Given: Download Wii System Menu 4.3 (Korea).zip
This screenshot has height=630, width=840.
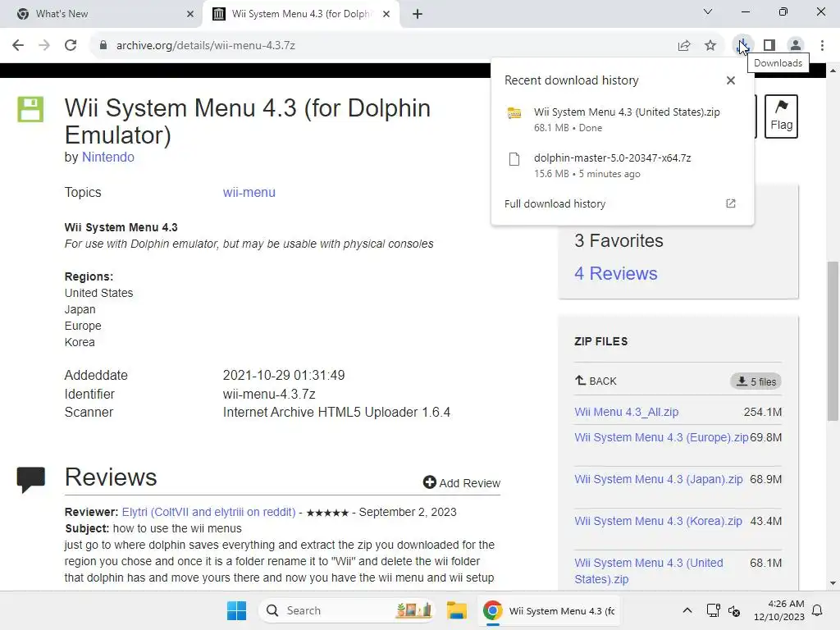Looking at the screenshot, I should [658, 521].
